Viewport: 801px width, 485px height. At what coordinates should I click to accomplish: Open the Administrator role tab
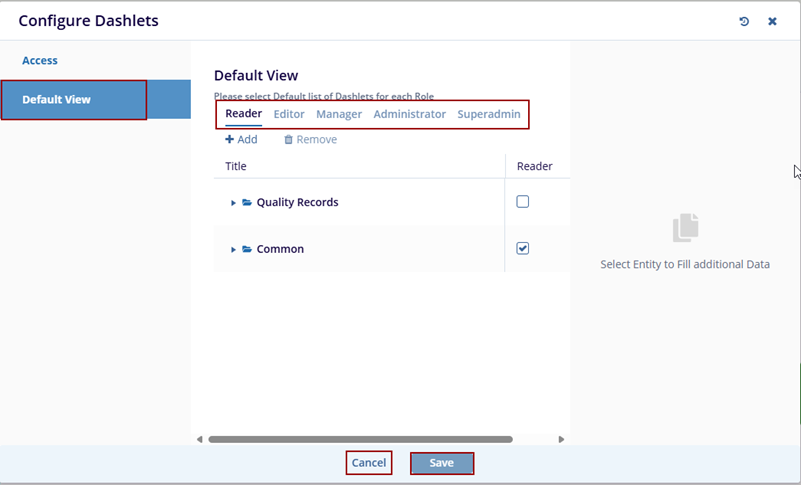(x=409, y=114)
